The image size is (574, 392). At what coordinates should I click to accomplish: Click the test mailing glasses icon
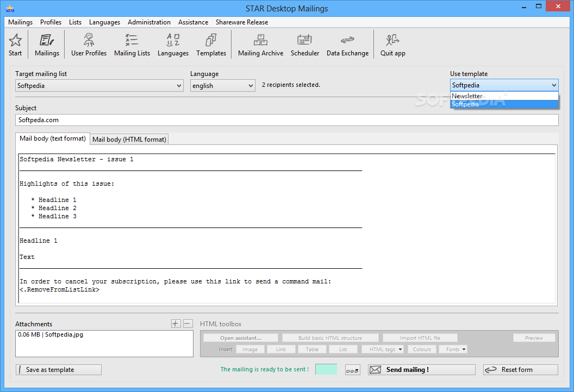coord(353,370)
